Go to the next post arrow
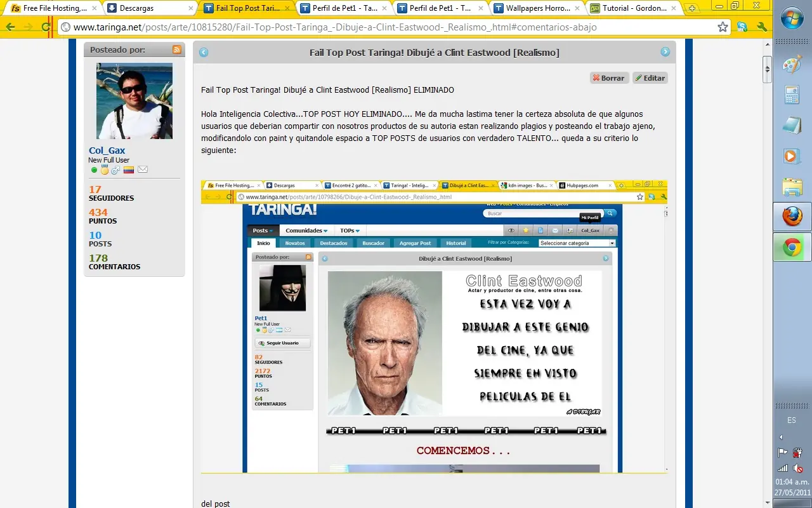Image resolution: width=812 pixels, height=508 pixels. [x=665, y=52]
